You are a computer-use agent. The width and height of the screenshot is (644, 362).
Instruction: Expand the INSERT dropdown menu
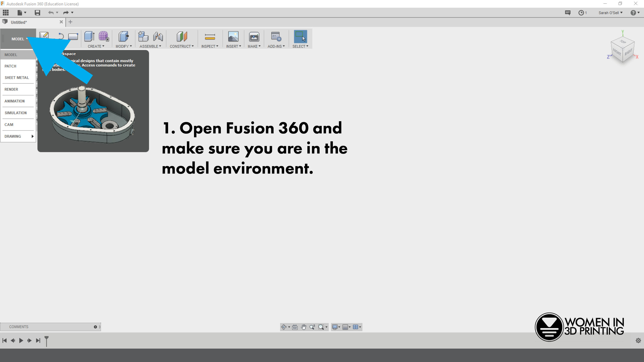(233, 46)
